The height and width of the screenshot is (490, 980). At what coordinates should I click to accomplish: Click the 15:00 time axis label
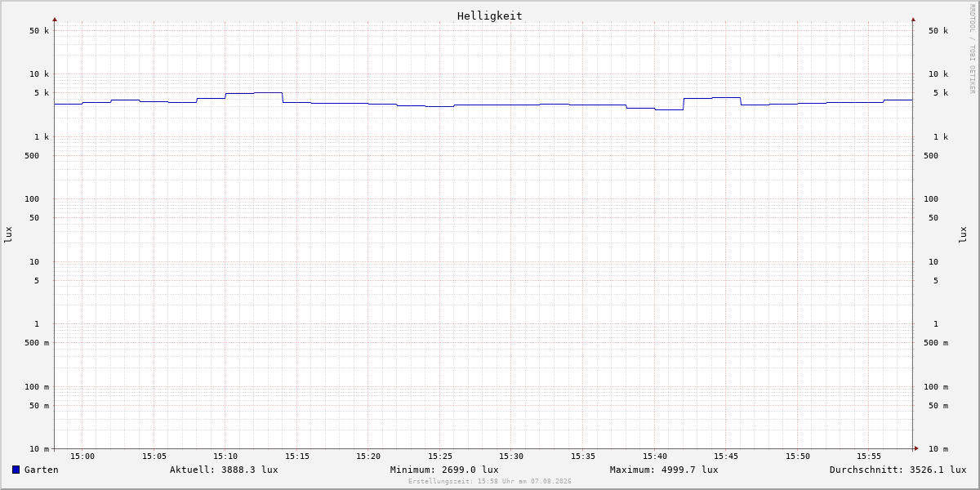(82, 457)
